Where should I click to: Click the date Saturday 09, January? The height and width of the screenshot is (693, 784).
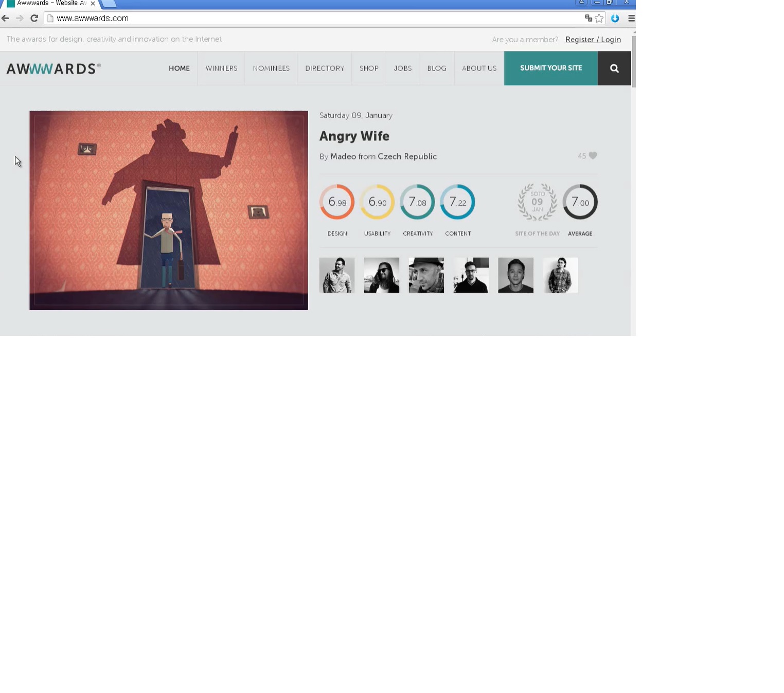(x=356, y=116)
